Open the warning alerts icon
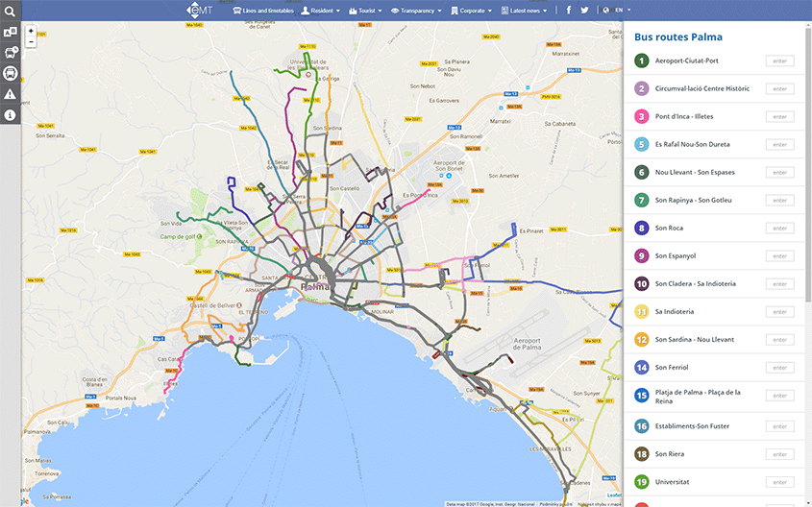This screenshot has height=507, width=812. tap(10, 94)
